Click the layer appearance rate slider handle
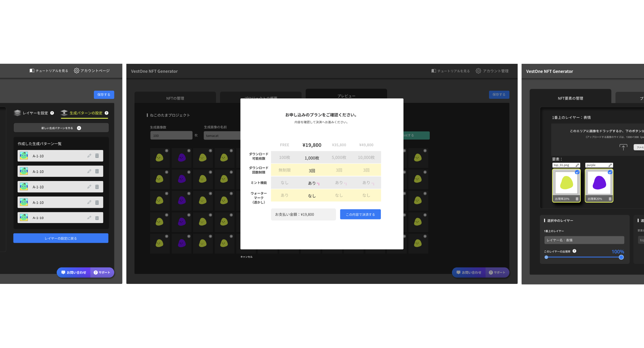Image resolution: width=644 pixels, height=348 pixels. pyautogui.click(x=621, y=257)
